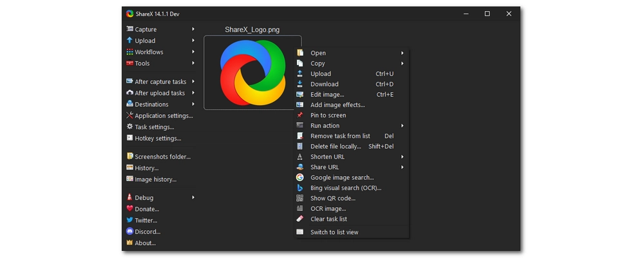The height and width of the screenshot is (258, 644).
Task: Click the About crown icon
Action: click(x=129, y=243)
